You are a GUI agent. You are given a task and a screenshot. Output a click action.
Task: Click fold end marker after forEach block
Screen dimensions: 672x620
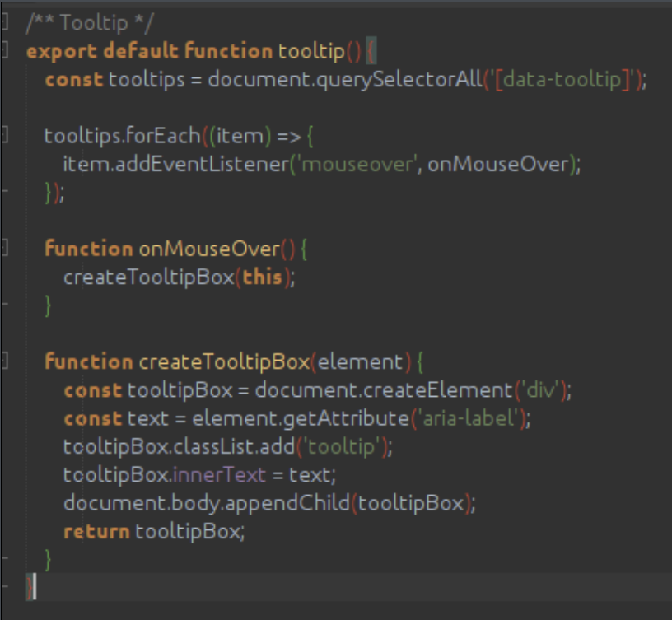[x=4, y=193]
